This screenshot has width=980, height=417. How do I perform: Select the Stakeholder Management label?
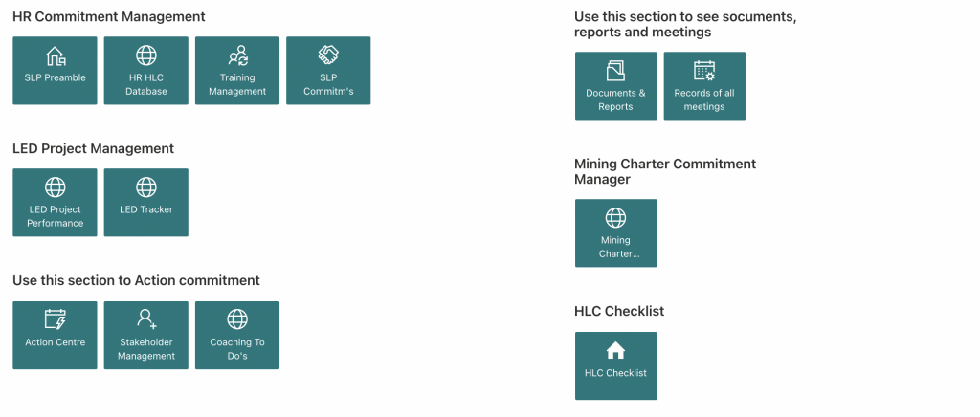click(146, 349)
